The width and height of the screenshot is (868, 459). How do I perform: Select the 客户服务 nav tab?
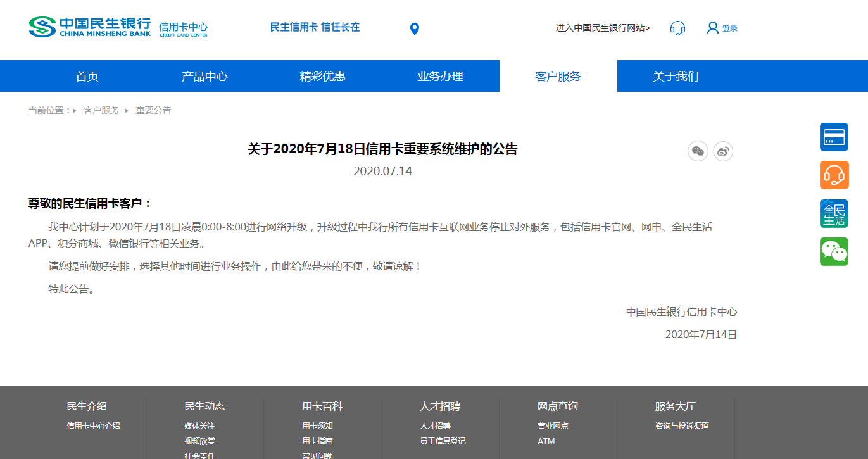point(558,76)
